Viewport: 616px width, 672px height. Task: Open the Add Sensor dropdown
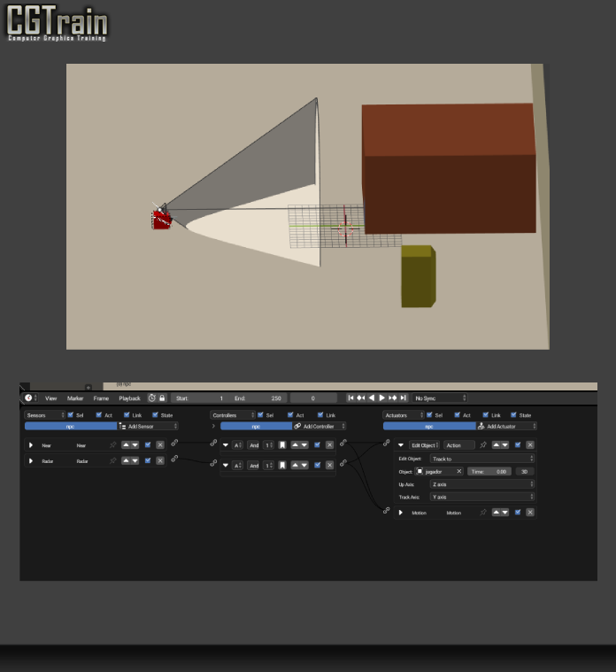(148, 426)
